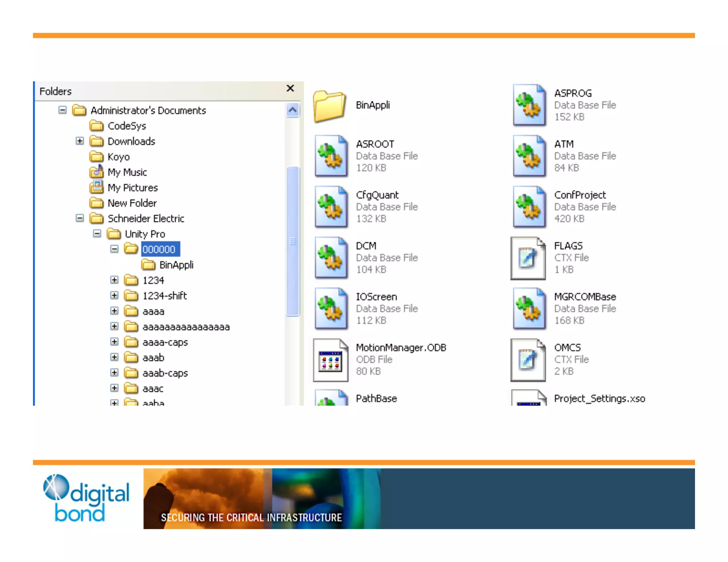
Task: Collapse Administrator's Documents tree node
Action: click(x=63, y=110)
